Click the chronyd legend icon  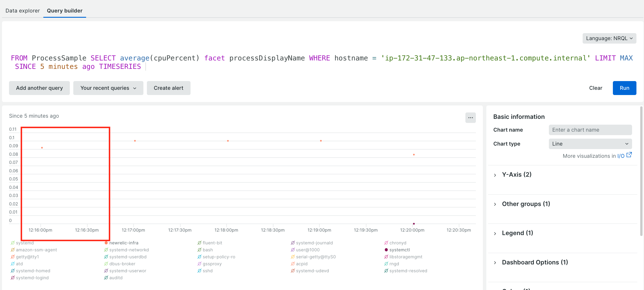tap(386, 243)
